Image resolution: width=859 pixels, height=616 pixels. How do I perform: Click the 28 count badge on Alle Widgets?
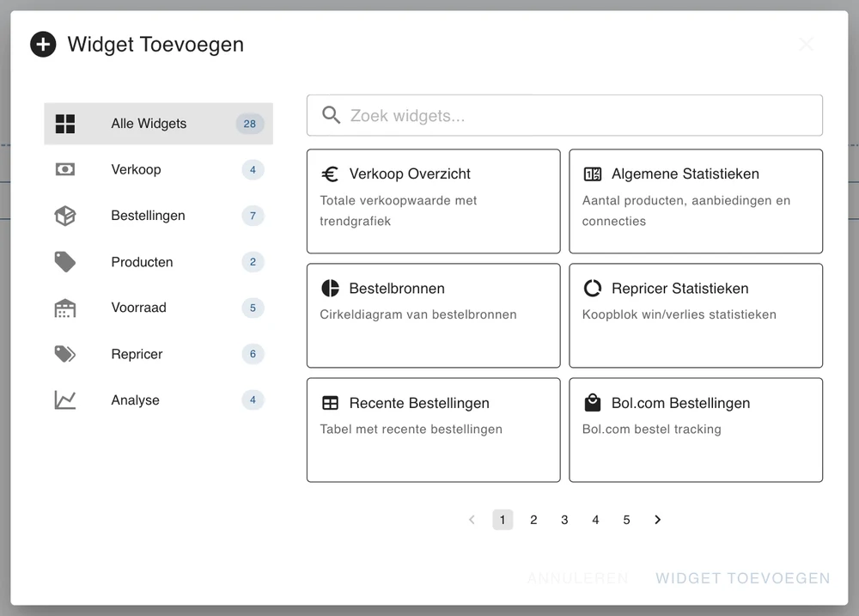pos(250,124)
